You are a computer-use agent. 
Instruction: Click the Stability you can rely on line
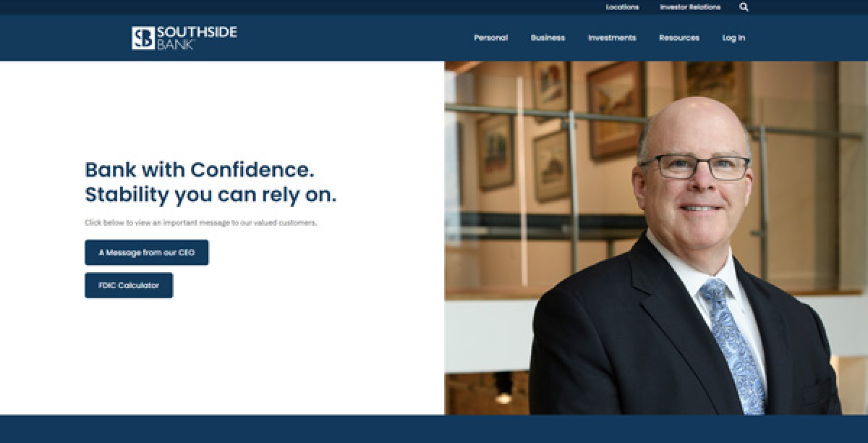[210, 195]
